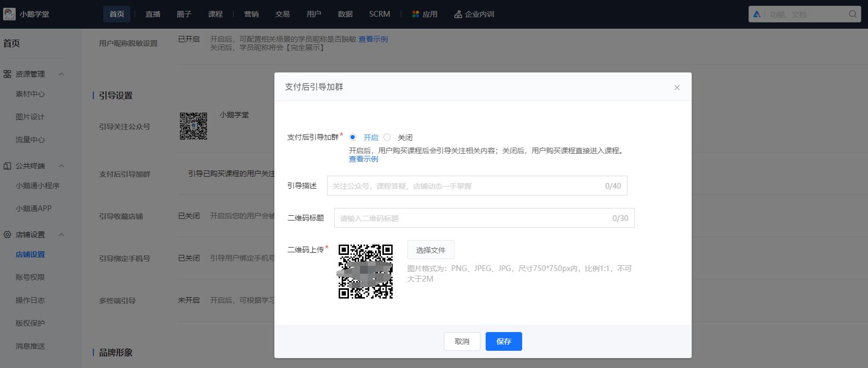Image resolution: width=868 pixels, height=368 pixels.
Task: Open the 企业内训 icon in top navigation
Action: (458, 14)
